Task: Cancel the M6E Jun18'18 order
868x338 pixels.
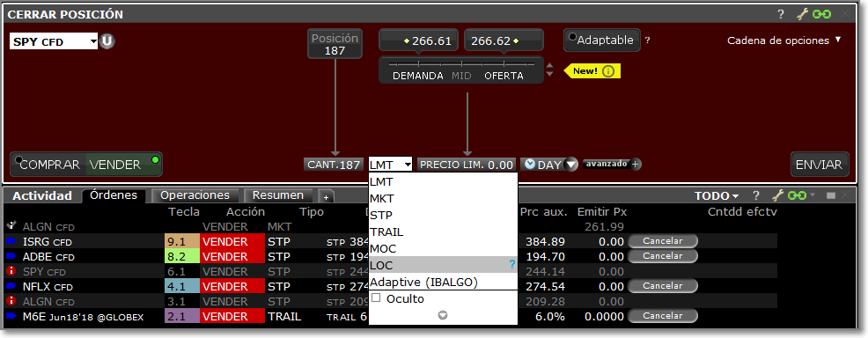Action: point(663,316)
